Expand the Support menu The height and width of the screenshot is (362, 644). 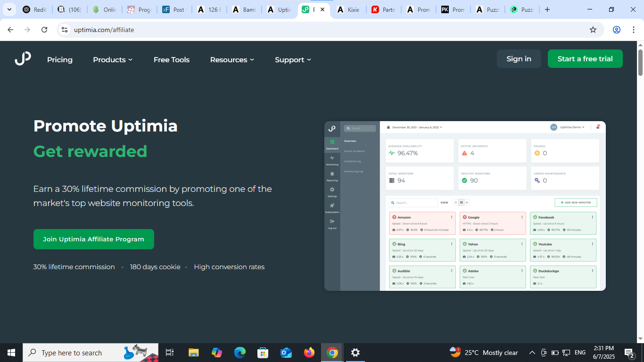(293, 59)
